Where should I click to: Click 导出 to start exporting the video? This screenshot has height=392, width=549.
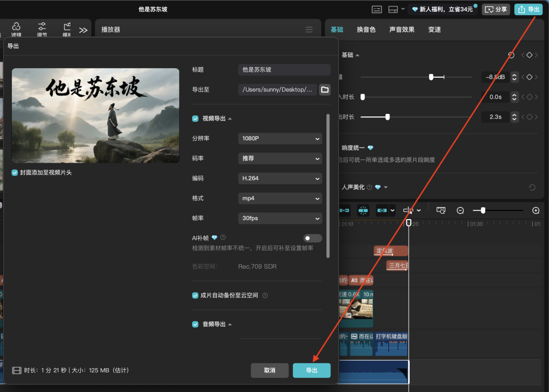coord(312,370)
